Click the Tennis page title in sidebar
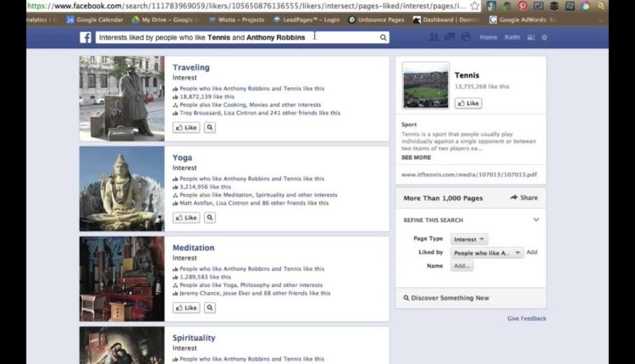Image resolution: width=635 pixels, height=364 pixels. tap(467, 75)
